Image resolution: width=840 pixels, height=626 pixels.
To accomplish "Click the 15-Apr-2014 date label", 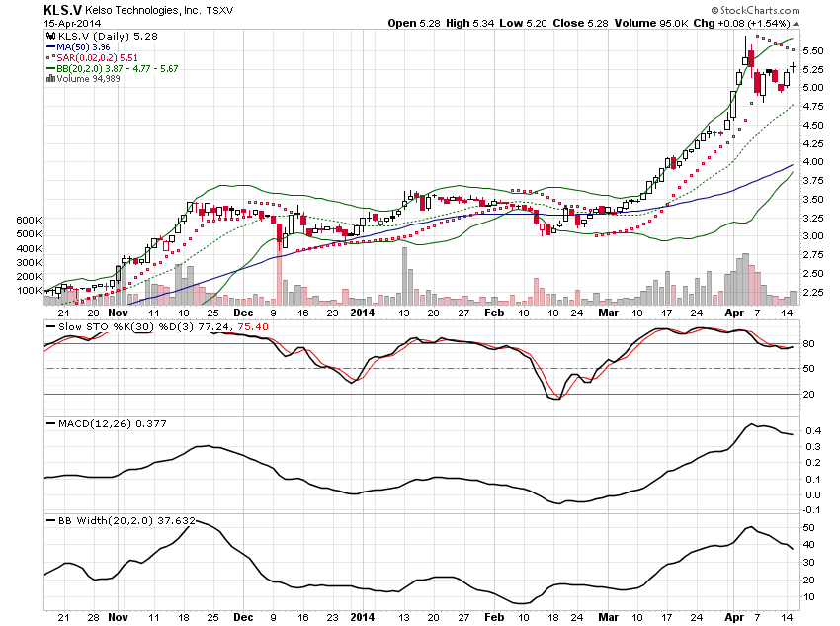I will coord(72,23).
